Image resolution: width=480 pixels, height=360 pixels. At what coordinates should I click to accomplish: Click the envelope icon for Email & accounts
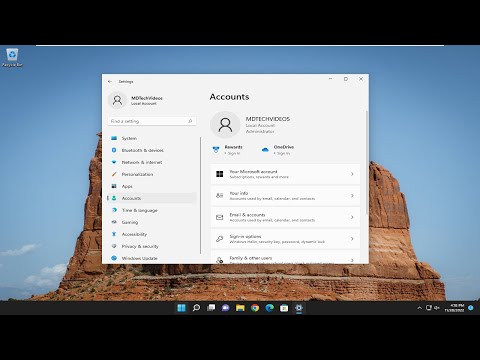220,217
